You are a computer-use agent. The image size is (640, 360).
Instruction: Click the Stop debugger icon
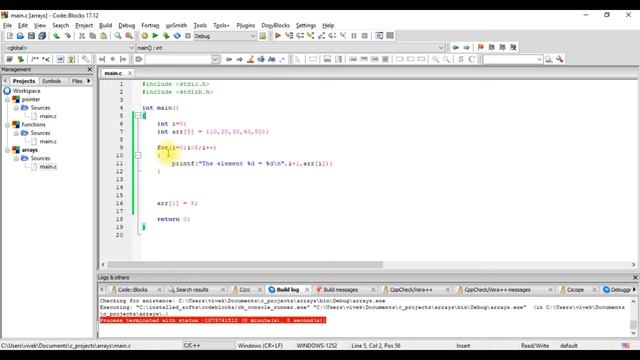[365, 36]
